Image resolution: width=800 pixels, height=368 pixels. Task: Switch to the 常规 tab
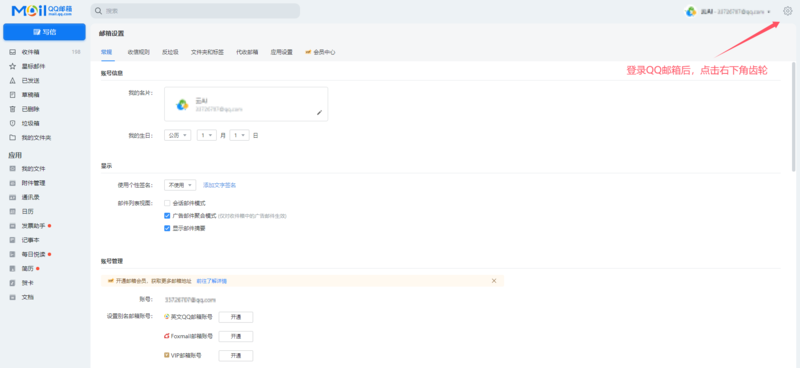[x=106, y=52]
